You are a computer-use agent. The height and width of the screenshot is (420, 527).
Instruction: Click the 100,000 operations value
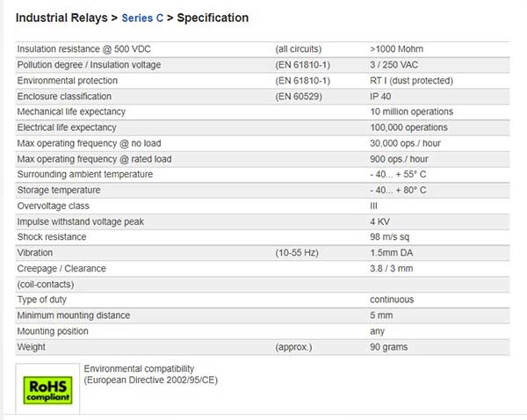point(408,127)
